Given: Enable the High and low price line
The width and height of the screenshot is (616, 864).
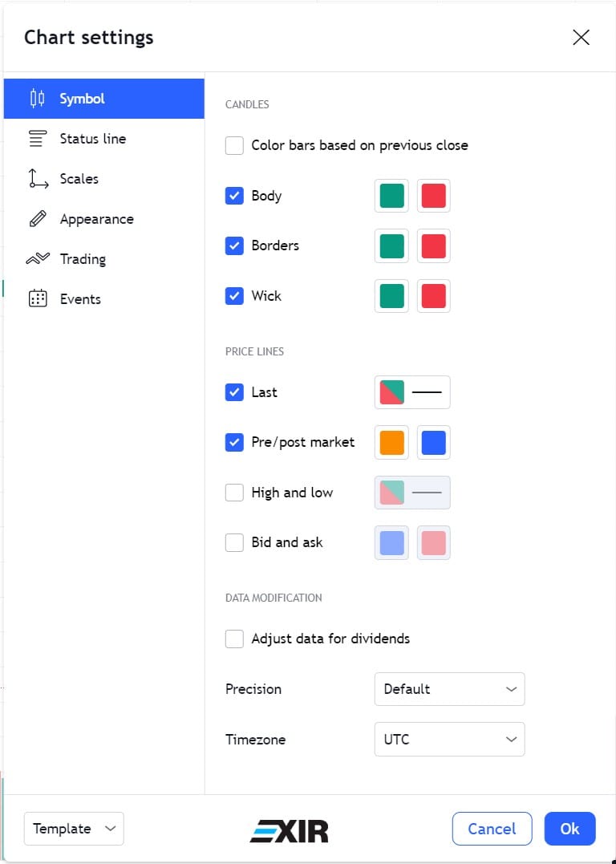Looking at the screenshot, I should click(x=234, y=493).
